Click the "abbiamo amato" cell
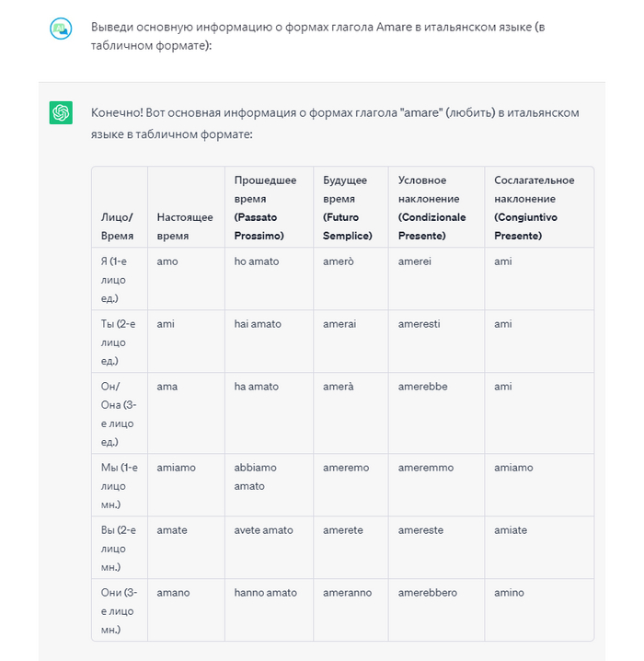Screen dimensions: 644x661 255,477
